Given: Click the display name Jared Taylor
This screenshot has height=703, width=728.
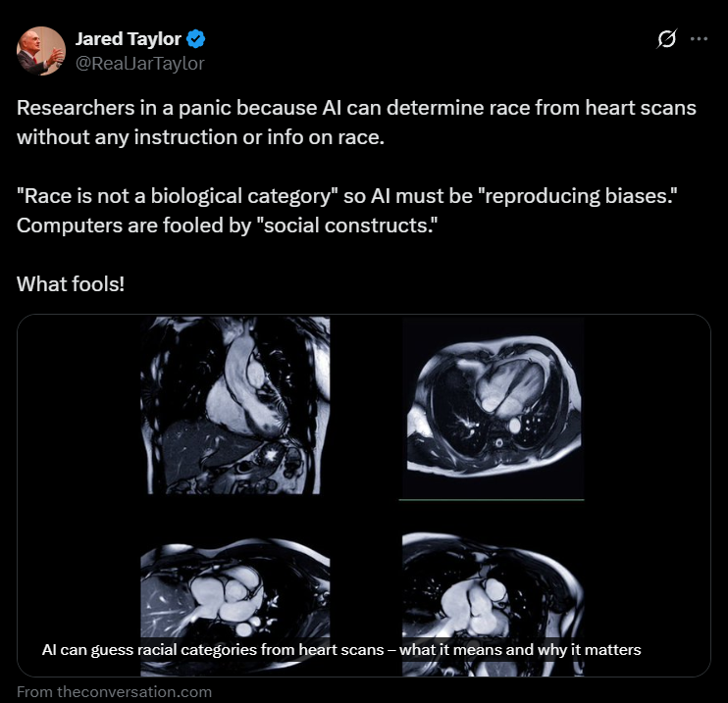Looking at the screenshot, I should [130, 40].
